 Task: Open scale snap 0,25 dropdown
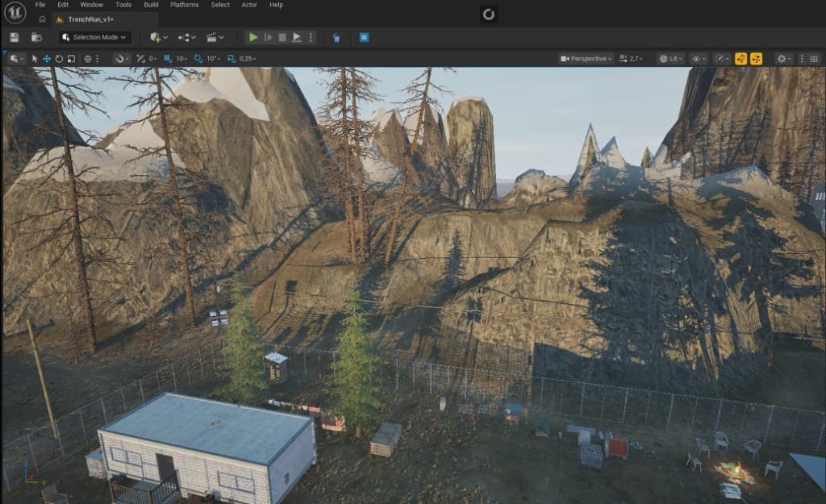click(x=248, y=58)
